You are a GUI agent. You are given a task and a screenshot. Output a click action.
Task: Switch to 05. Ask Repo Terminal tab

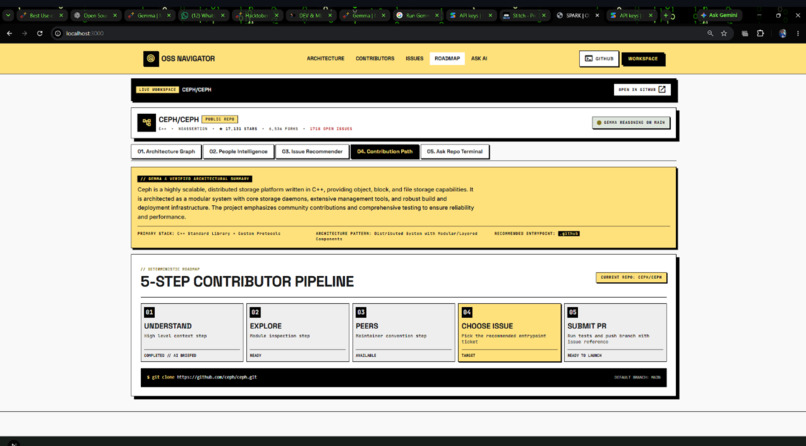tap(455, 152)
